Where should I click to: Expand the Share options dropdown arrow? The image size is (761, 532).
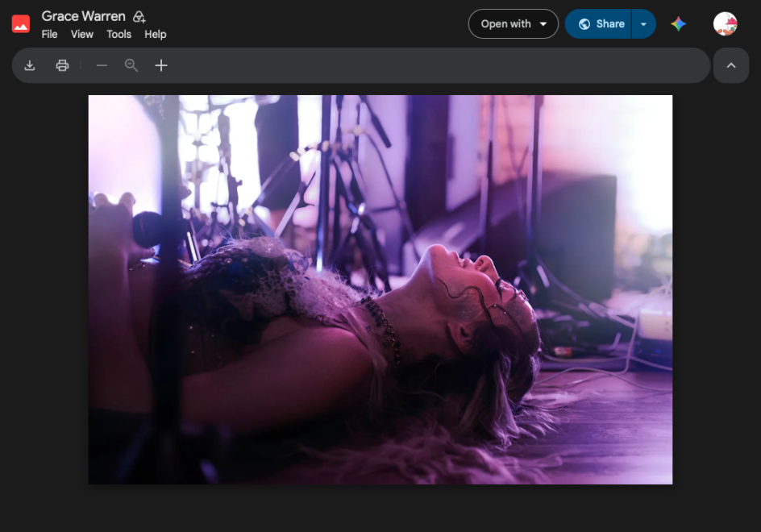pos(643,24)
